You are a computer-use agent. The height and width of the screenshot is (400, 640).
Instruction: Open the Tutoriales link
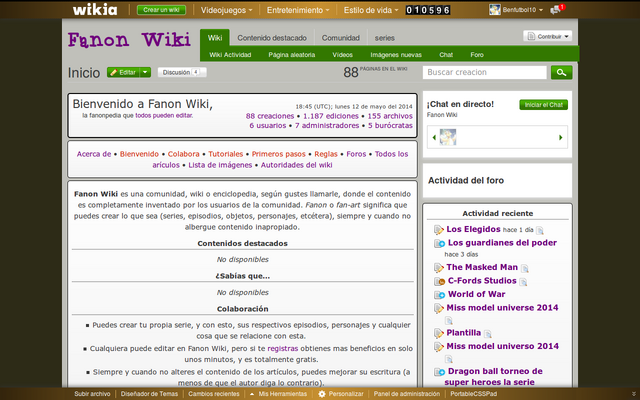point(226,154)
